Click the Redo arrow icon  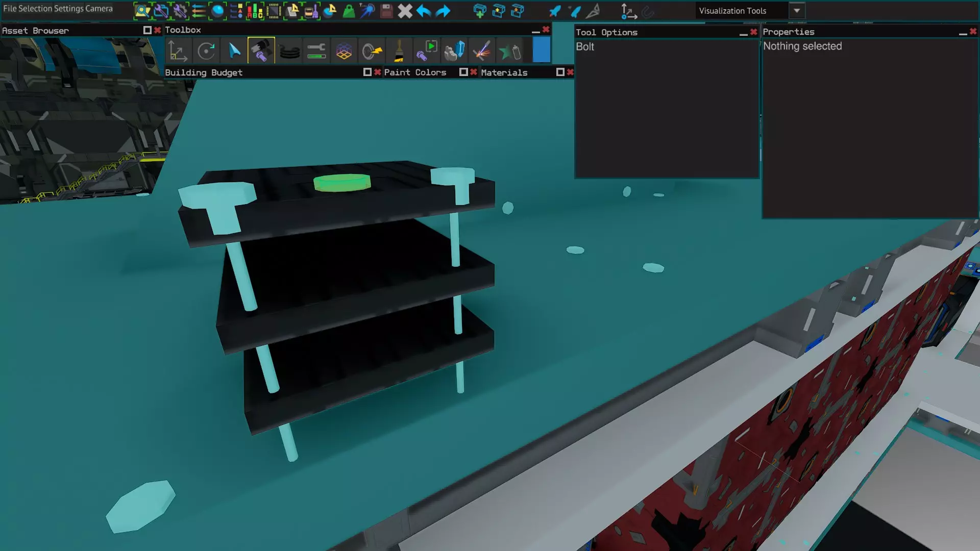[443, 11]
